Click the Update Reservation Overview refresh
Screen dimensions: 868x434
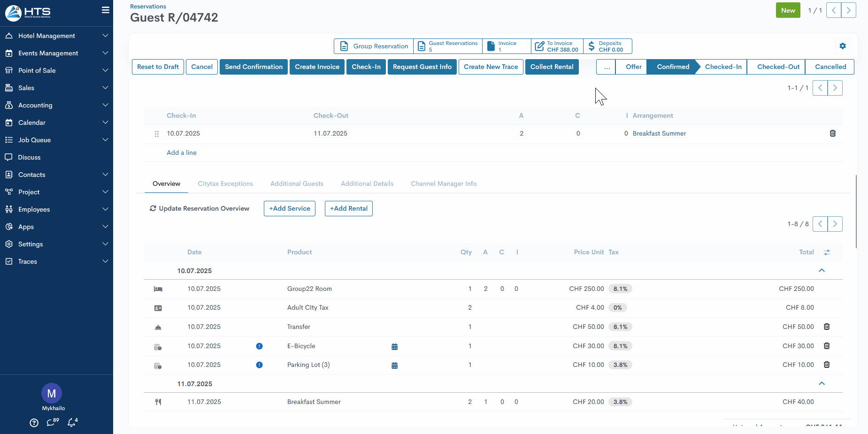click(x=200, y=208)
